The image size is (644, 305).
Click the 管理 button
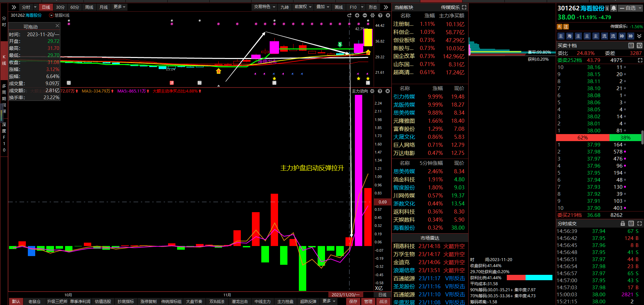[368, 301]
